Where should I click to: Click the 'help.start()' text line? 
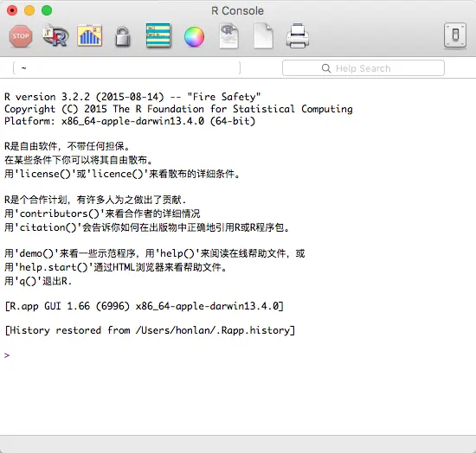point(115,267)
